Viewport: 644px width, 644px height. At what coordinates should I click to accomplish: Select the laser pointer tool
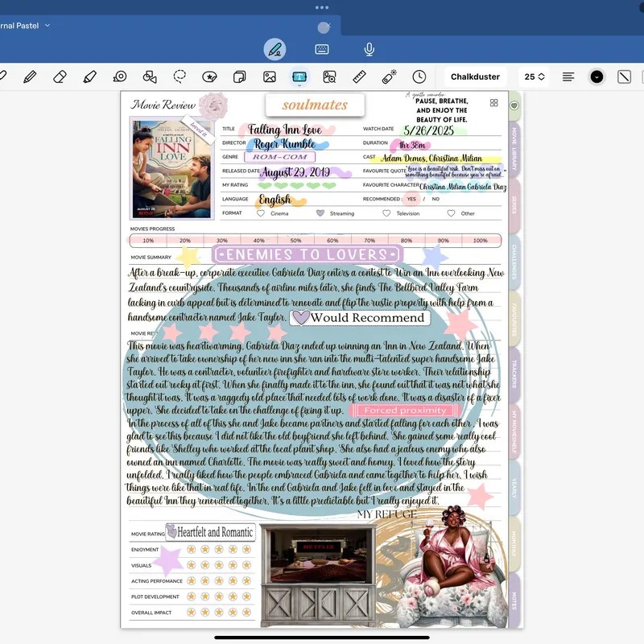389,76
